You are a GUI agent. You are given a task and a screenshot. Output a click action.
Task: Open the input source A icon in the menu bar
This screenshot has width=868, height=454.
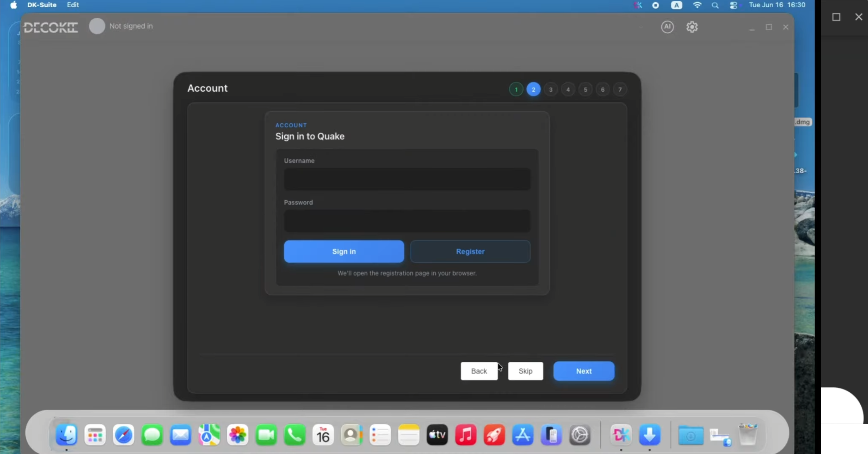point(676,5)
